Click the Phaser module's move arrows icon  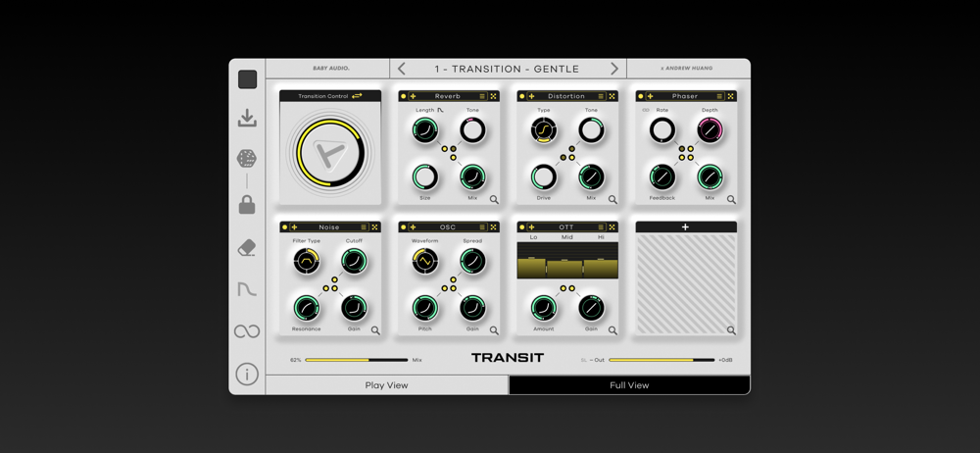[x=650, y=96]
